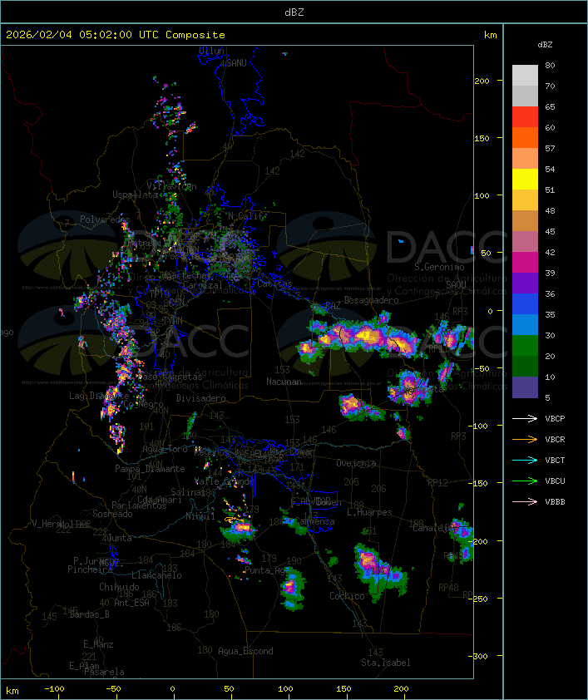
Task: Click the 'Polvaredas' map label
Action: 105,219
